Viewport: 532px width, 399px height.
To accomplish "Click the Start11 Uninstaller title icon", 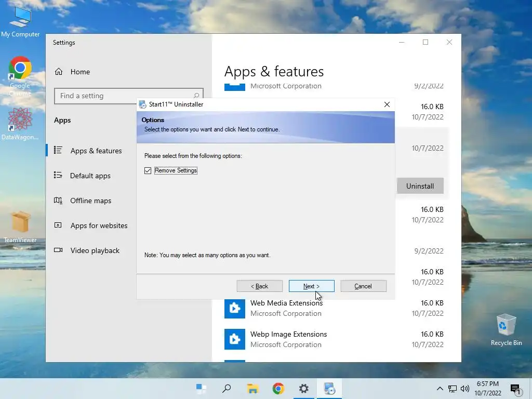I will tap(142, 104).
